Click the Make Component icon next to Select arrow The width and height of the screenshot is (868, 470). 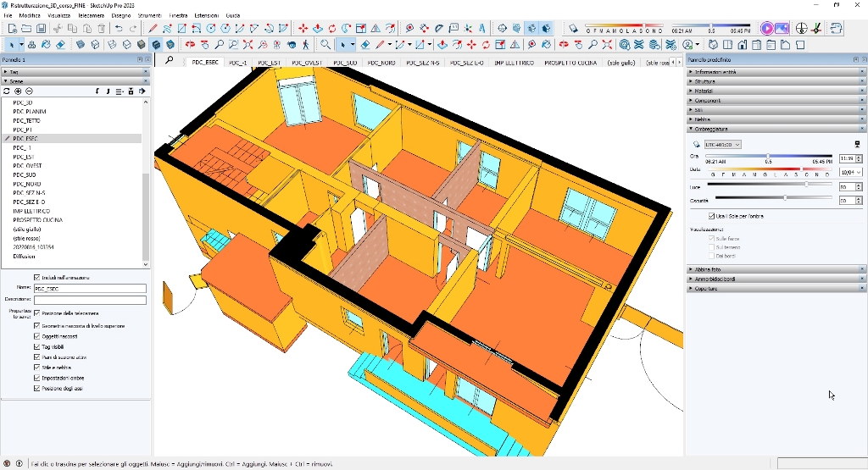pyautogui.click(x=31, y=45)
